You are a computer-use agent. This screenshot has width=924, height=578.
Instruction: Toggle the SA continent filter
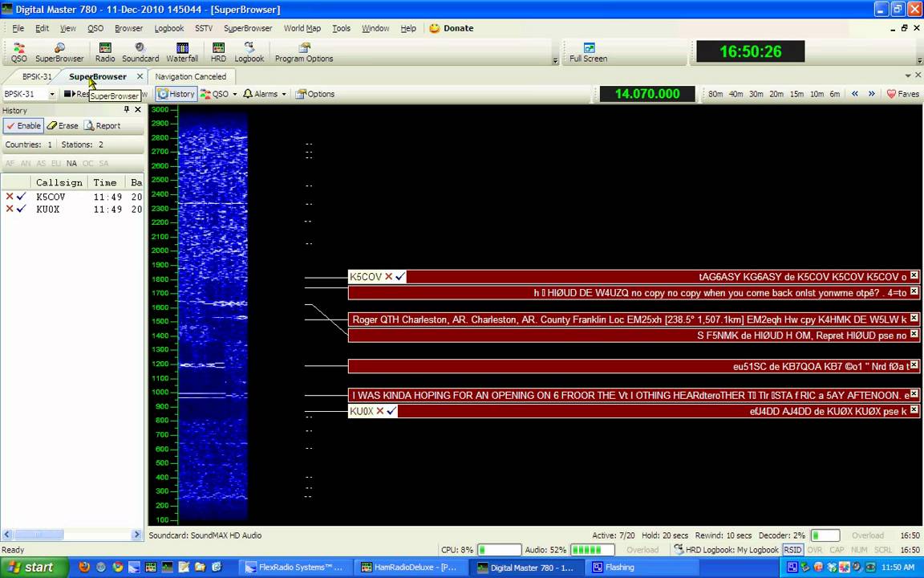pyautogui.click(x=103, y=164)
